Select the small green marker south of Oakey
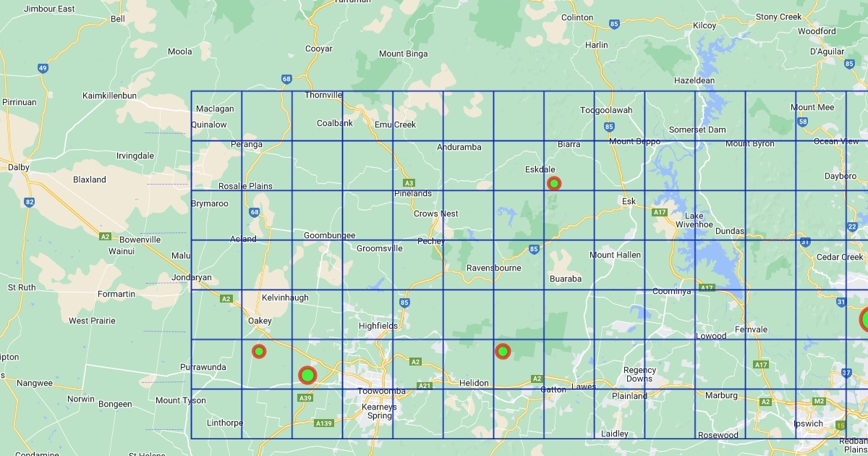This screenshot has height=456, width=868. click(259, 351)
